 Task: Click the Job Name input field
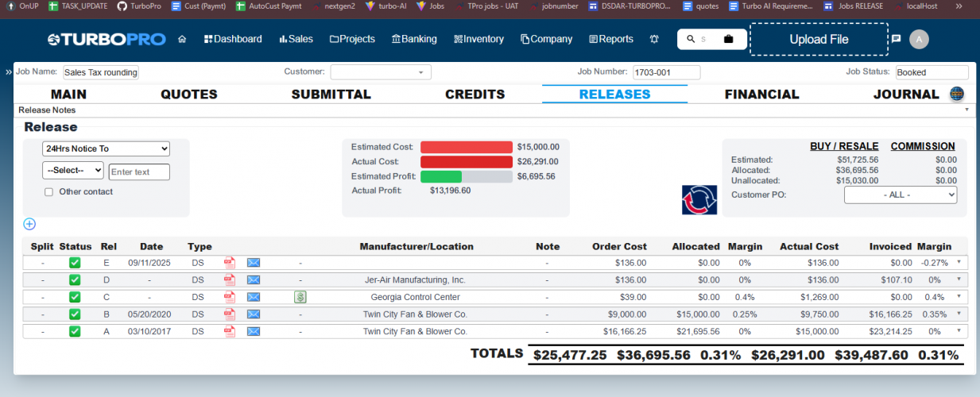[x=101, y=72]
